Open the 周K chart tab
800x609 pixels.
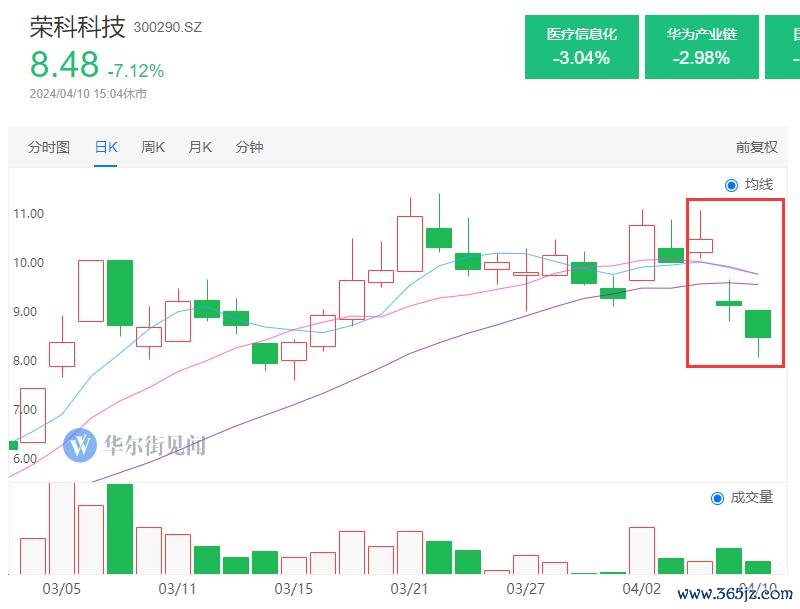tap(153, 147)
